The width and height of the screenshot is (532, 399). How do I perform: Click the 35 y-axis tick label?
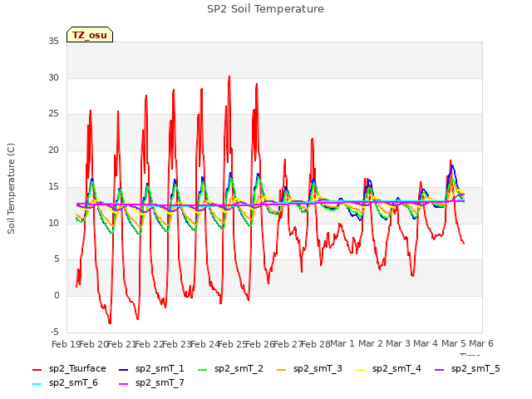pos(53,41)
